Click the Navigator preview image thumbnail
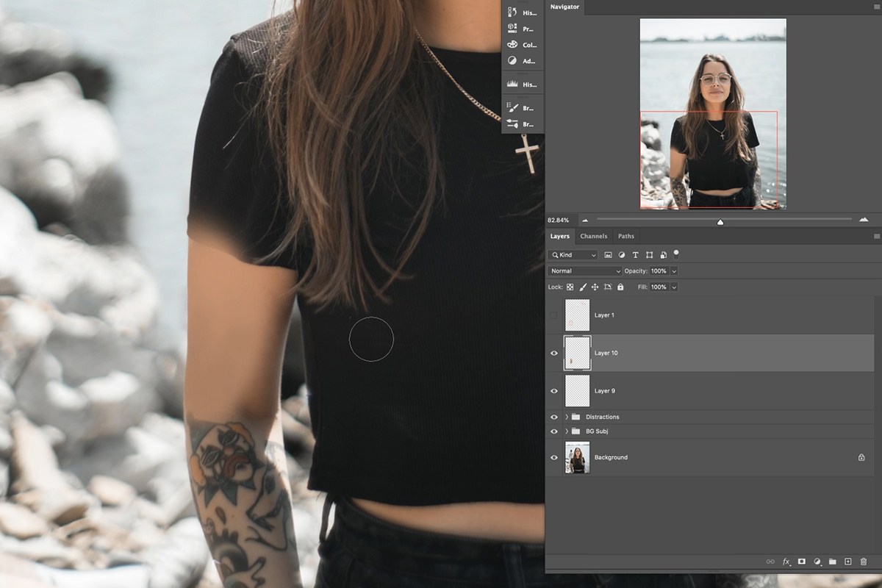Image resolution: width=882 pixels, height=588 pixels. pyautogui.click(x=713, y=114)
